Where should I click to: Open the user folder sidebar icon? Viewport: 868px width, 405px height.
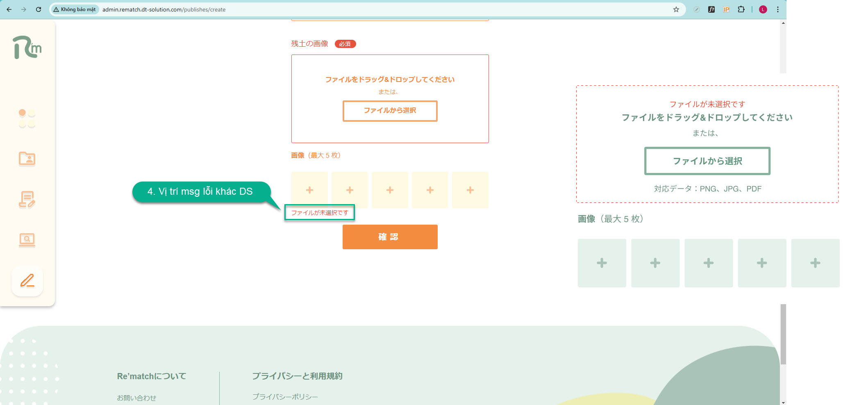point(27,159)
